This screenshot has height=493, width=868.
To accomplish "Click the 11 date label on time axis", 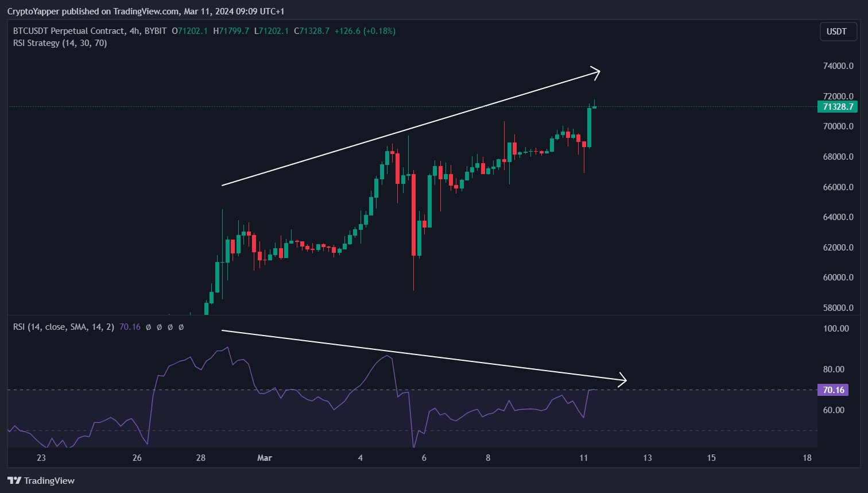I will (584, 458).
